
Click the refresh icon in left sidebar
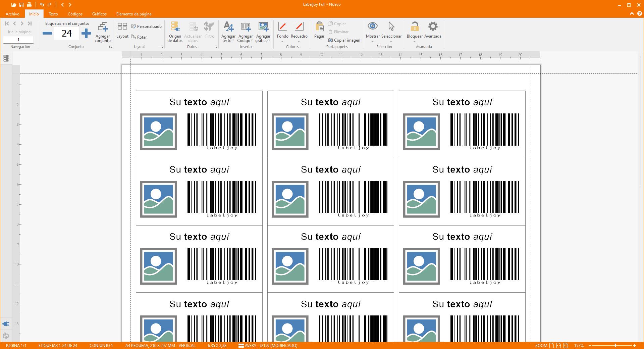click(x=6, y=336)
